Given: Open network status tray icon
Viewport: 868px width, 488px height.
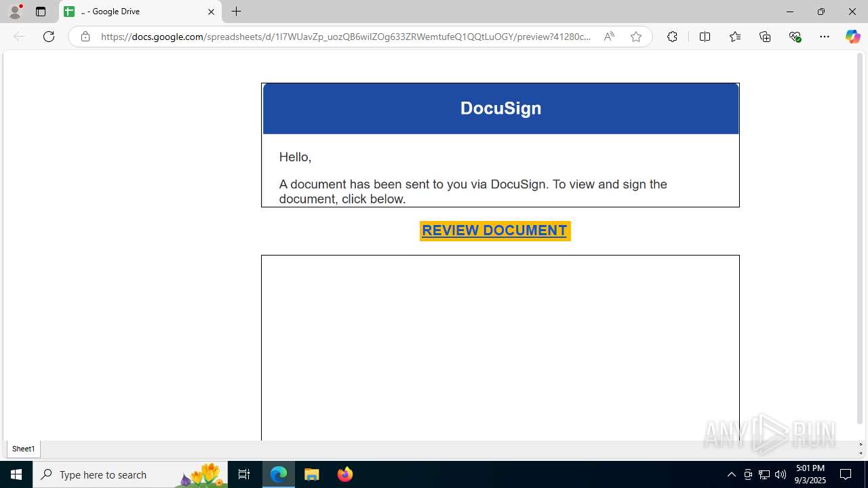Looking at the screenshot, I should 764,474.
